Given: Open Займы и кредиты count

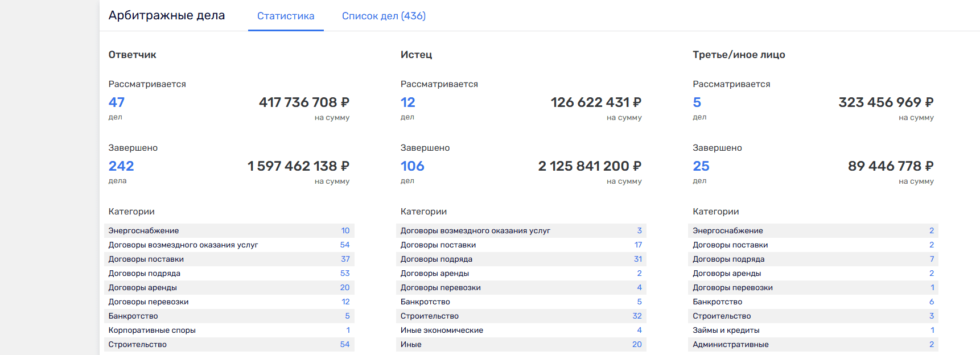Looking at the screenshot, I should [x=932, y=330].
